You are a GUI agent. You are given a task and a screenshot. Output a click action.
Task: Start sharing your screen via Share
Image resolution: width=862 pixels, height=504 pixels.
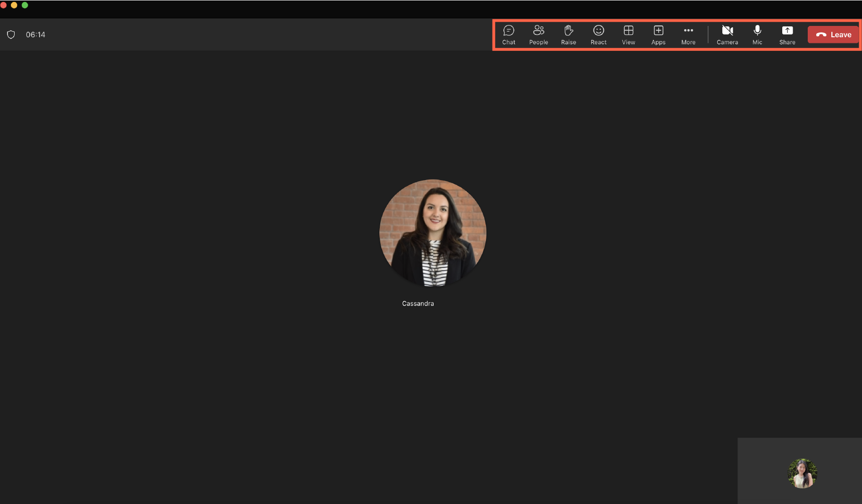787,34
